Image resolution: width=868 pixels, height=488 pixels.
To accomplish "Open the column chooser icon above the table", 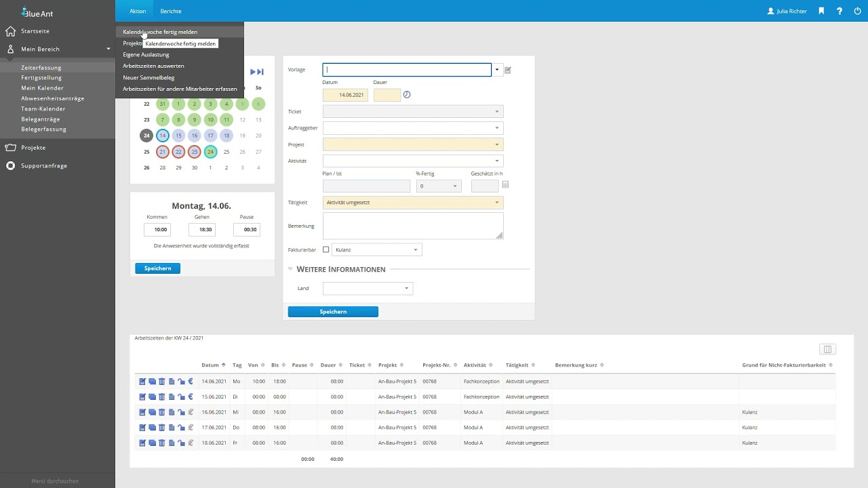I will [827, 349].
